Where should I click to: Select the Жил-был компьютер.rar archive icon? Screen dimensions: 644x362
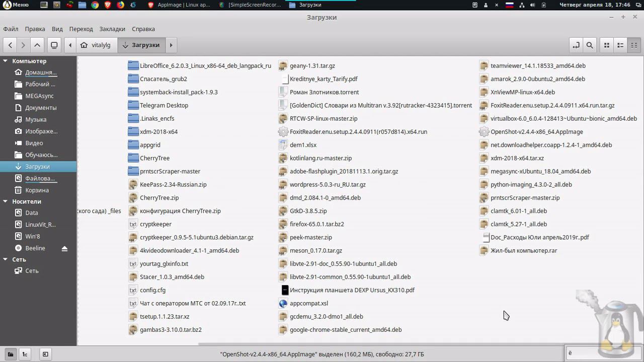pyautogui.click(x=484, y=250)
